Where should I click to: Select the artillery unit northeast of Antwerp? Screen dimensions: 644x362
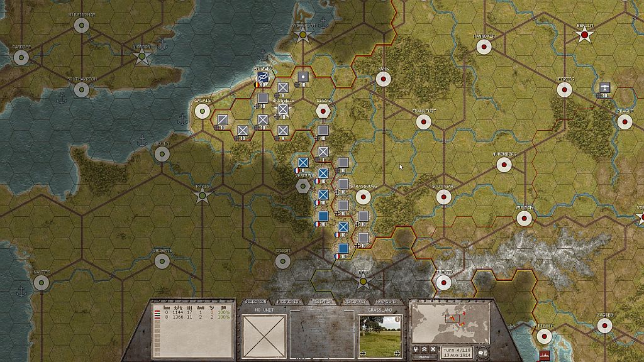click(303, 77)
